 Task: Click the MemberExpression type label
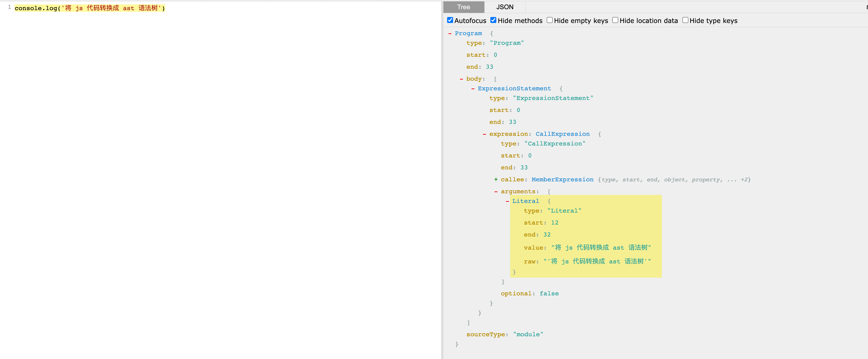click(x=562, y=179)
